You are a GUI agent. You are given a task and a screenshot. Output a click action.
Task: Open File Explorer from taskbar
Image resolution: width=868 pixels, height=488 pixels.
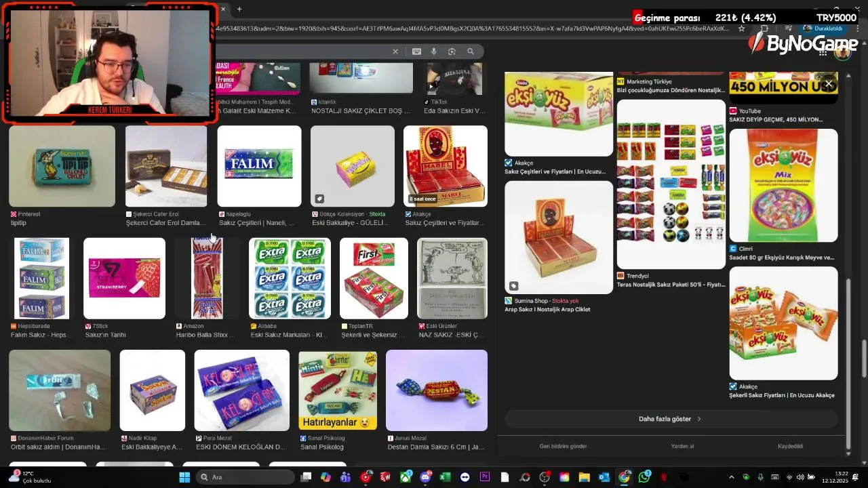click(x=584, y=477)
